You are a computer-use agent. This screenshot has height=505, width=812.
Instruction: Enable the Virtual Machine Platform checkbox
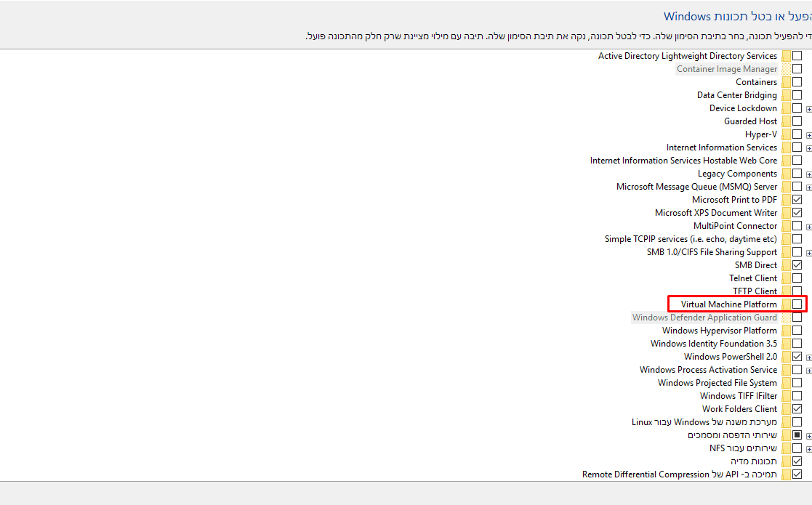coord(797,304)
